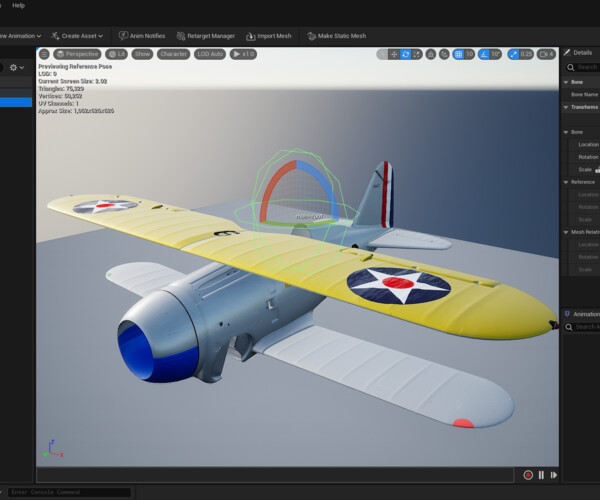This screenshot has width=600, height=500.
Task: Open the Show menu in viewport
Action: click(x=142, y=54)
